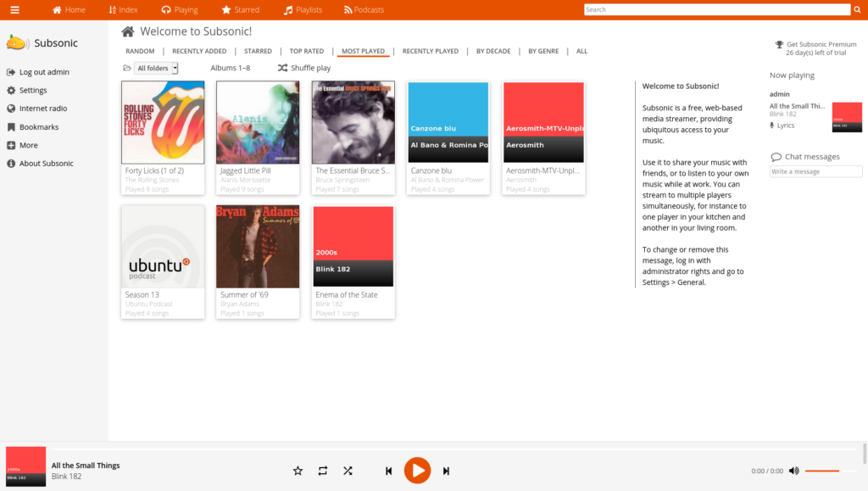
Task: Click All the Small Things title in player
Action: 86,465
